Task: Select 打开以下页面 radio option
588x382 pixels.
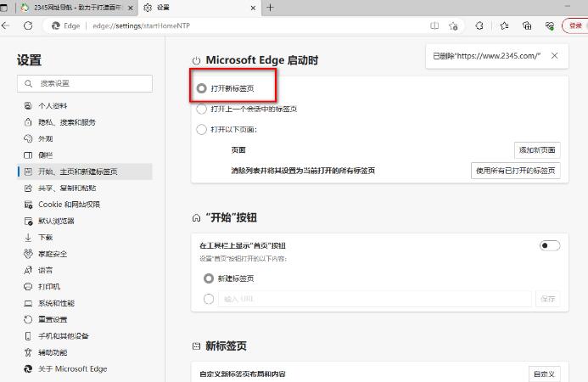Action: pyautogui.click(x=202, y=130)
